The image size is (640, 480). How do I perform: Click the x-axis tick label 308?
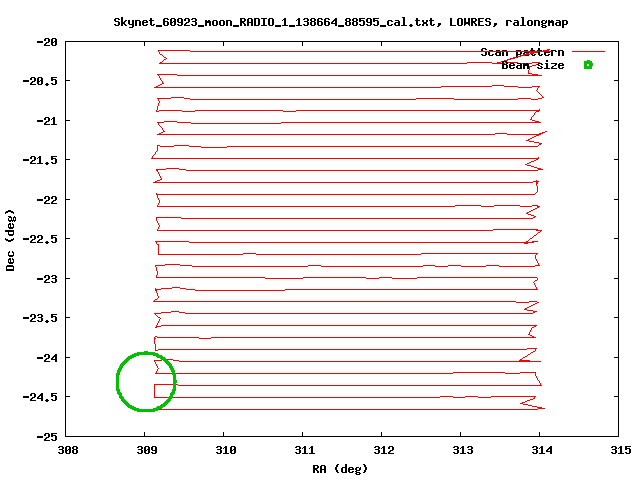[x=68, y=450]
